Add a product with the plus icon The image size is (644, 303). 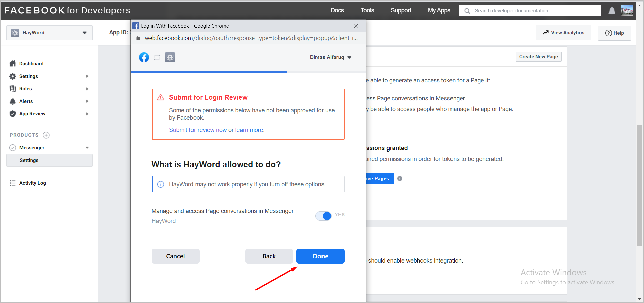pyautogui.click(x=46, y=135)
